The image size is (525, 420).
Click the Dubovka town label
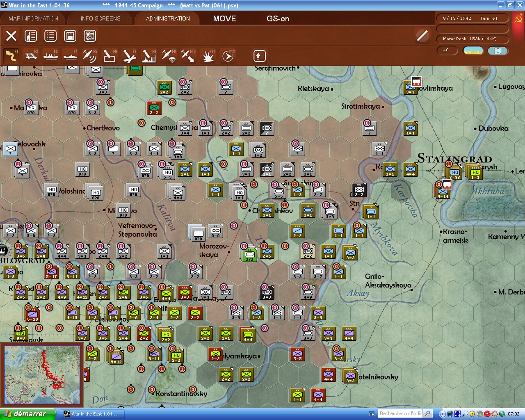point(493,128)
